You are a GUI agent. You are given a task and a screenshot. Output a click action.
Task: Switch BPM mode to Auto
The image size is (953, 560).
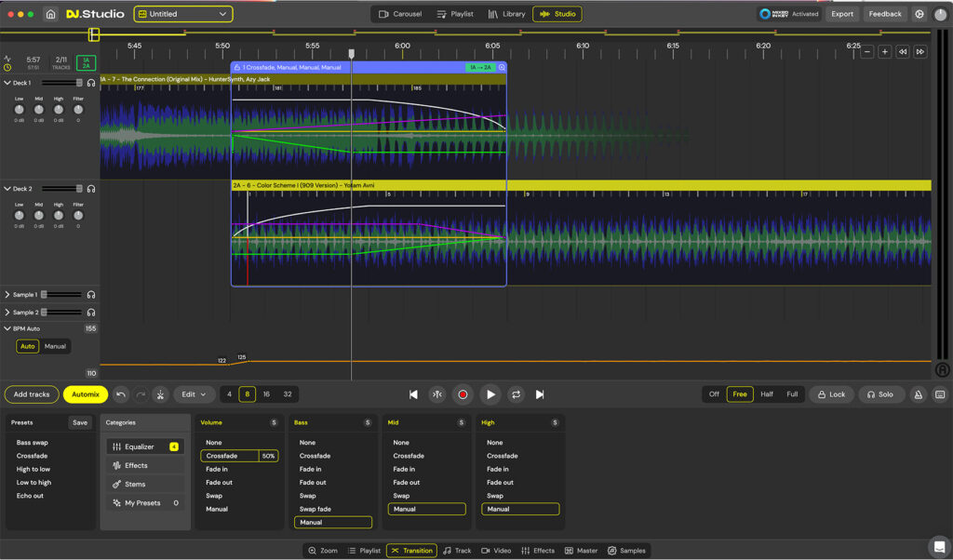coord(27,346)
